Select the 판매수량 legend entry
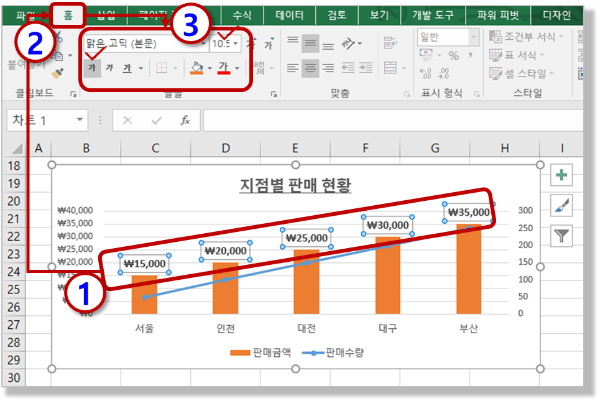The width and height of the screenshot is (600, 401). 333,352
